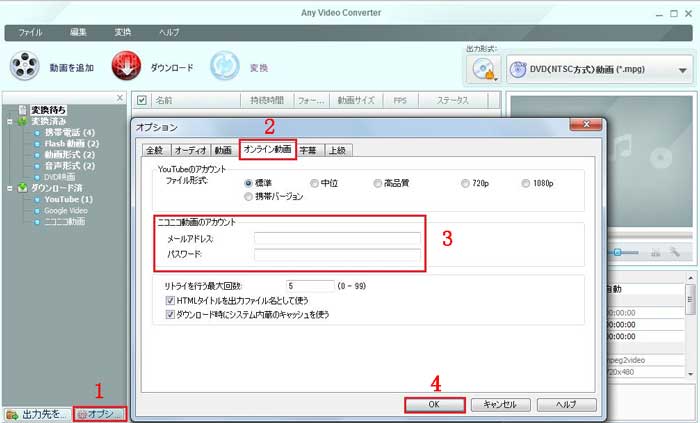
Task: Switch to the 字幕 tab
Action: point(308,150)
